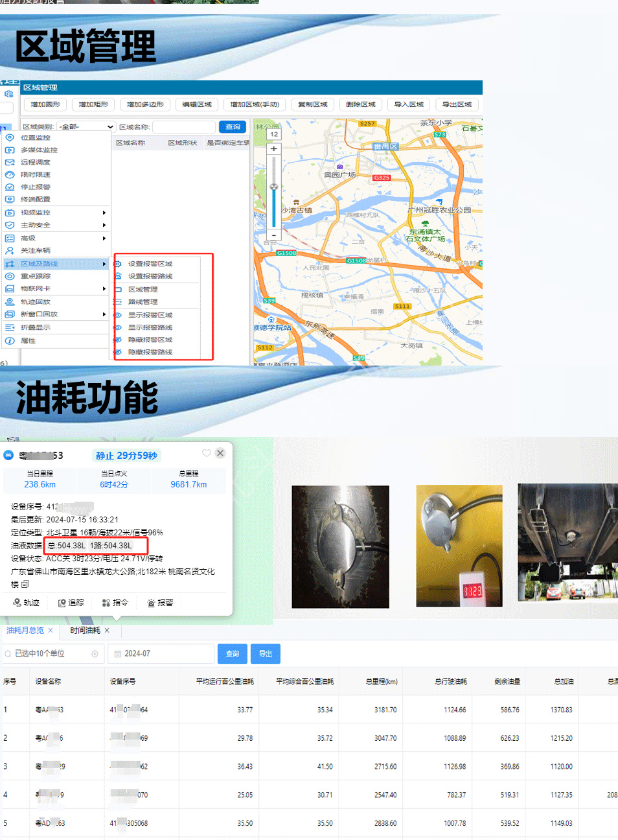Image resolution: width=618 pixels, height=840 pixels.
Task: Zoom out the map with the minus button
Action: tap(274, 235)
